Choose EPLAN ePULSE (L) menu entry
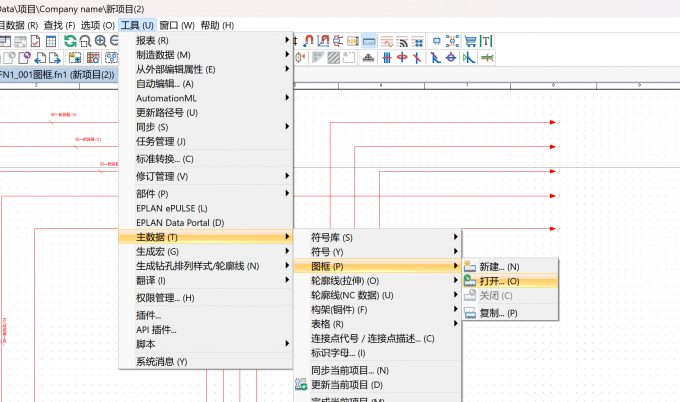Screen dimensions: 680x402 [x=206, y=208]
